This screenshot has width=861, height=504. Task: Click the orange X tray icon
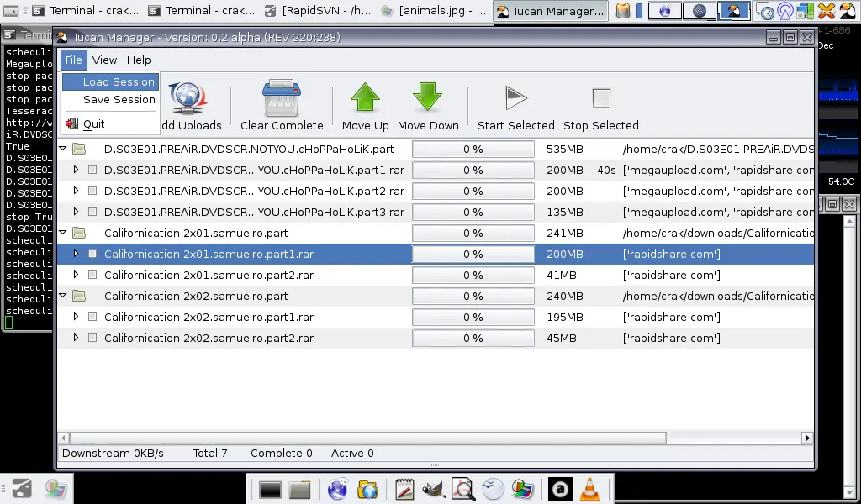[x=827, y=10]
